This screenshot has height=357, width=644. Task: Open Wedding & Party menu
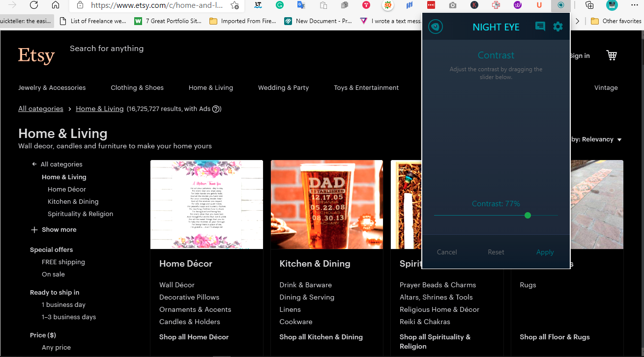pyautogui.click(x=284, y=87)
